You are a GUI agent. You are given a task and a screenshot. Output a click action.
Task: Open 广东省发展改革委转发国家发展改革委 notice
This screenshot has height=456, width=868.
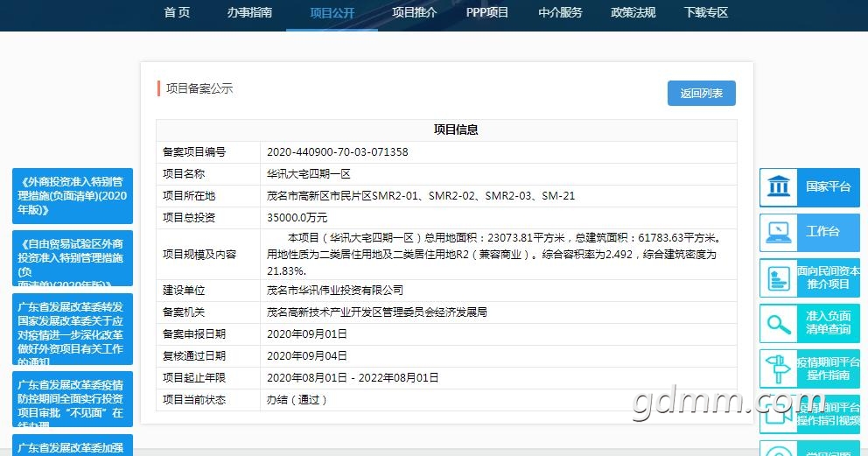pos(73,329)
